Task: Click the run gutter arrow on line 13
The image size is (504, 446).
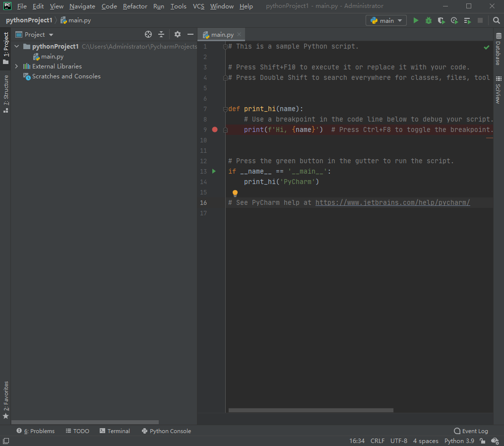Action: (214, 171)
